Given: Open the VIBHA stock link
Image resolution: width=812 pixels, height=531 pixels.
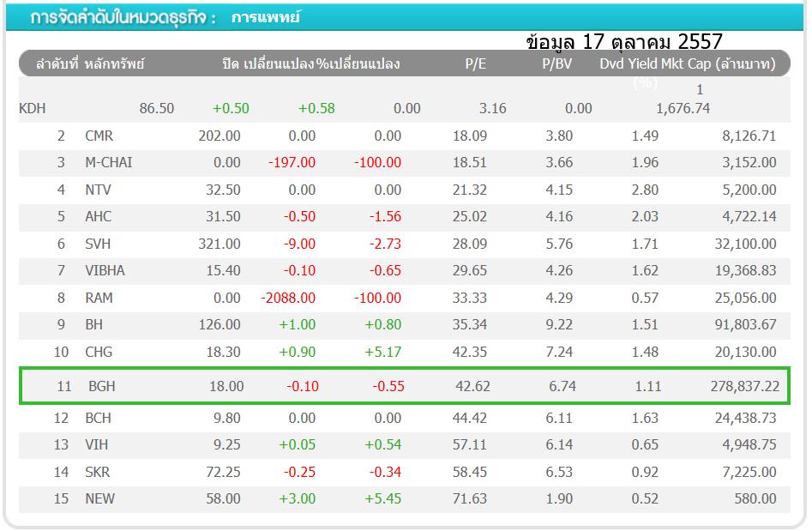Looking at the screenshot, I should coord(105,270).
